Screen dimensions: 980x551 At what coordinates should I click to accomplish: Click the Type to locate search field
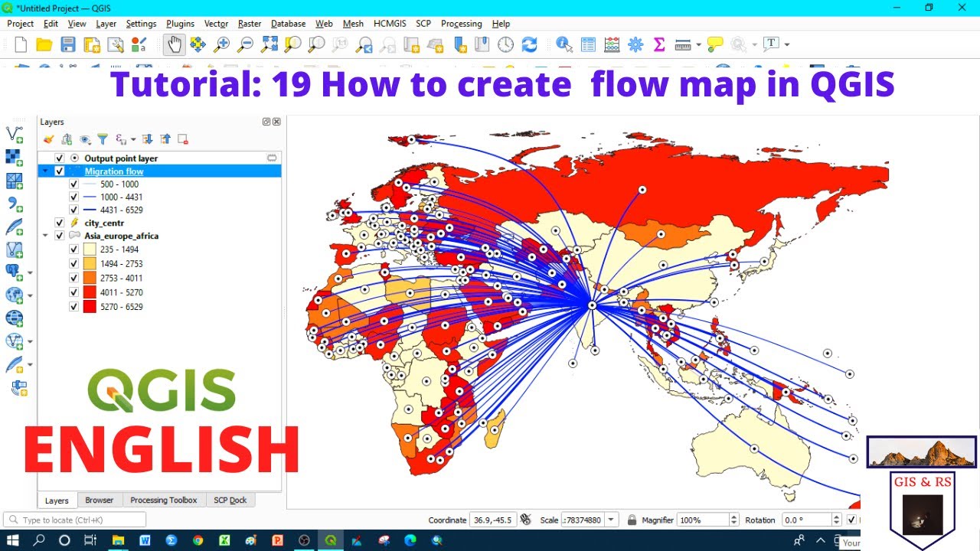(x=75, y=520)
